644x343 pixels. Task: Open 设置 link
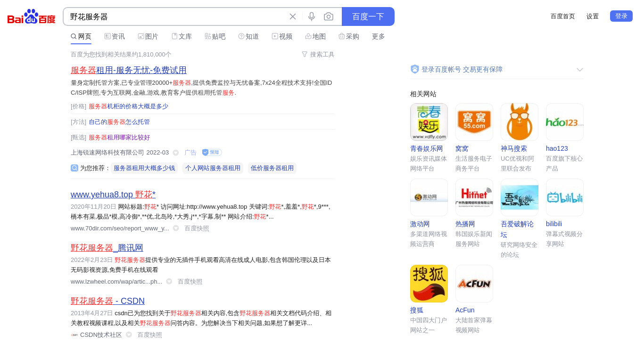593,16
